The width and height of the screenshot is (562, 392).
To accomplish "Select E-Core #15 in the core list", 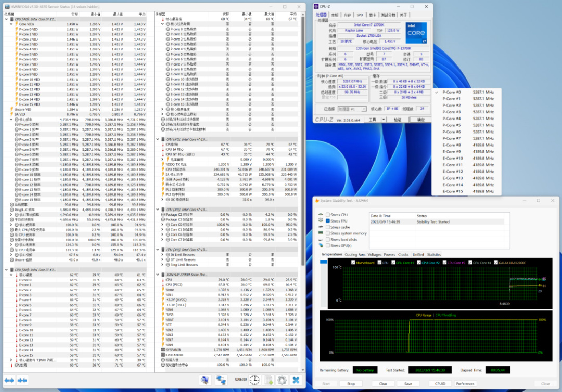I will (452, 191).
